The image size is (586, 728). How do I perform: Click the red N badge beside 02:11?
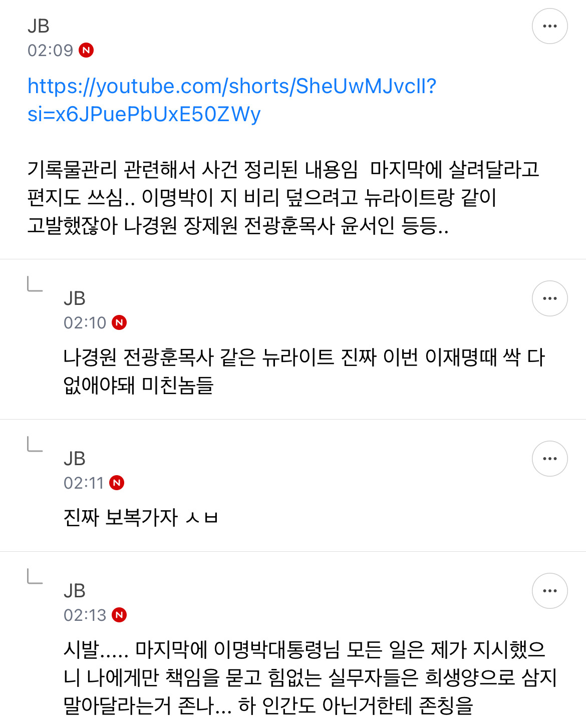pos(117,483)
